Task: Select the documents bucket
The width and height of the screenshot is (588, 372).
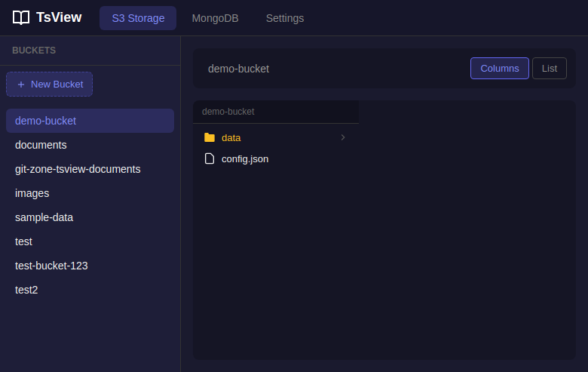Action: [41, 145]
